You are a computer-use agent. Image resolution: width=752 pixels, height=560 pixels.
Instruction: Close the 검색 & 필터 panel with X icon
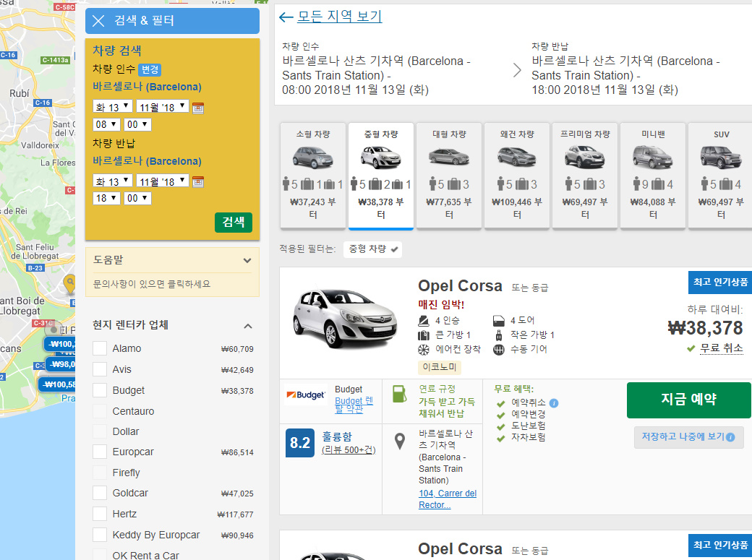tap(98, 21)
